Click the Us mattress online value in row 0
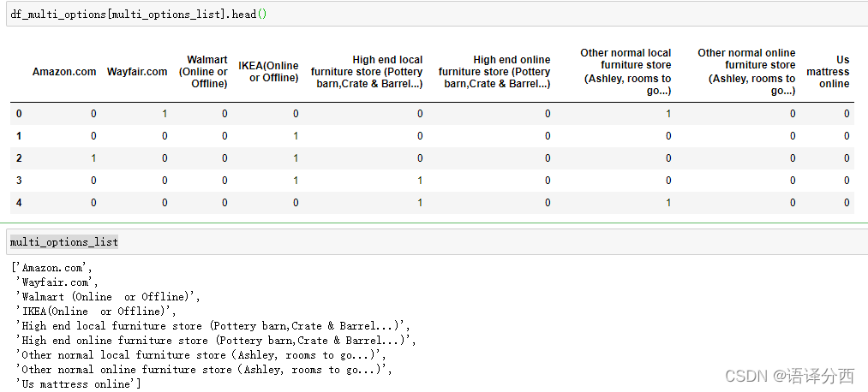 click(x=847, y=114)
